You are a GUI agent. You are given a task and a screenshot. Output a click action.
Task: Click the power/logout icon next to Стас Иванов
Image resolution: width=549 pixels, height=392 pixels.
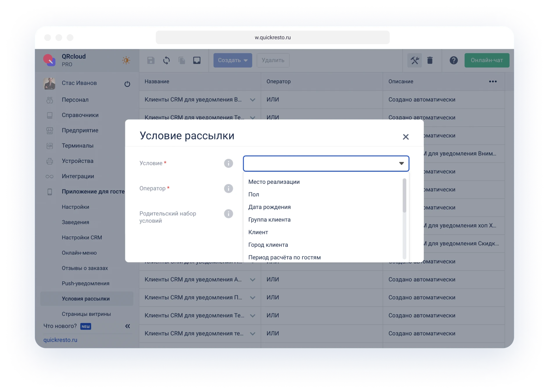click(x=127, y=83)
